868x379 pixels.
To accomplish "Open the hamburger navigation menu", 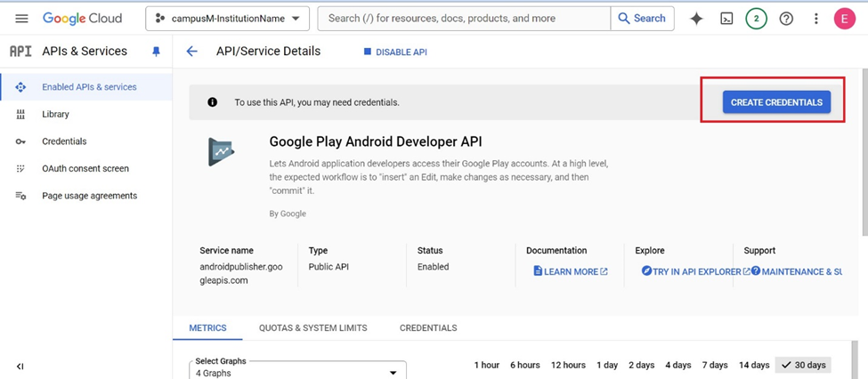I will 21,19.
